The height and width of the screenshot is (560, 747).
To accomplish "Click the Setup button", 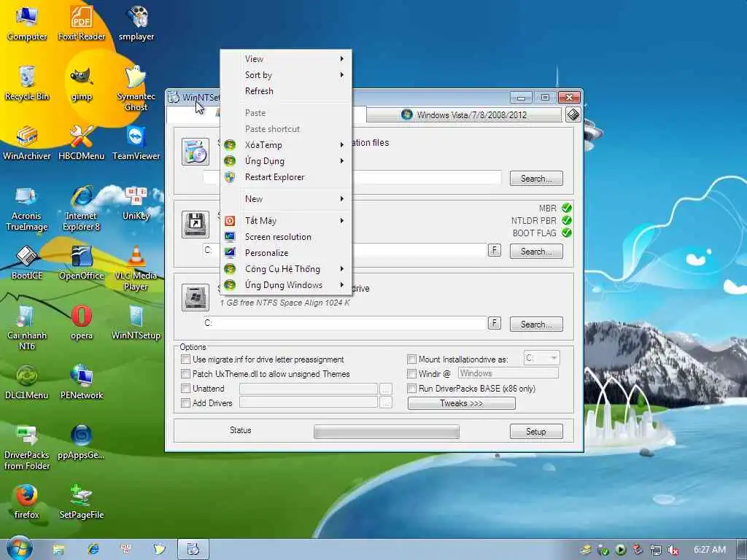I will pyautogui.click(x=536, y=432).
